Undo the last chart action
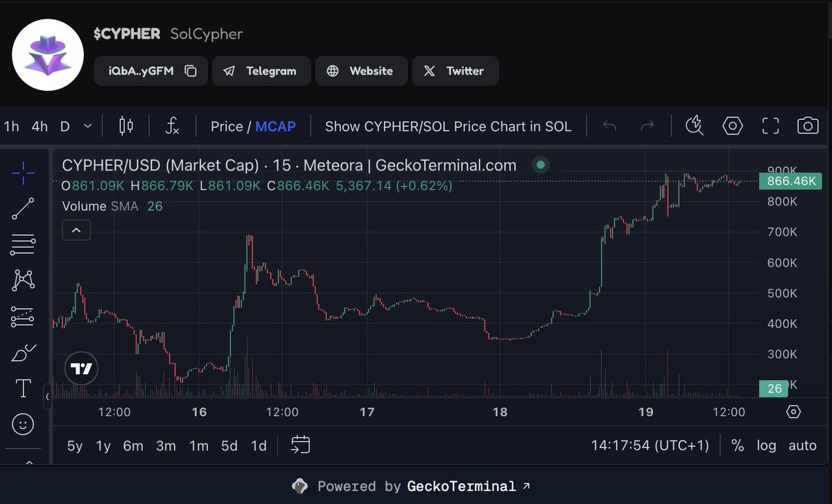Screen dimensions: 832x504 [610, 126]
